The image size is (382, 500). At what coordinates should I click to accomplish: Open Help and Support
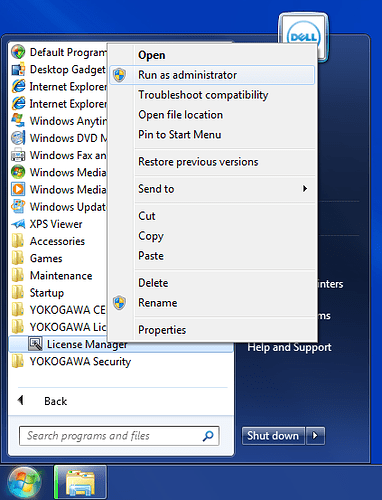tap(289, 347)
